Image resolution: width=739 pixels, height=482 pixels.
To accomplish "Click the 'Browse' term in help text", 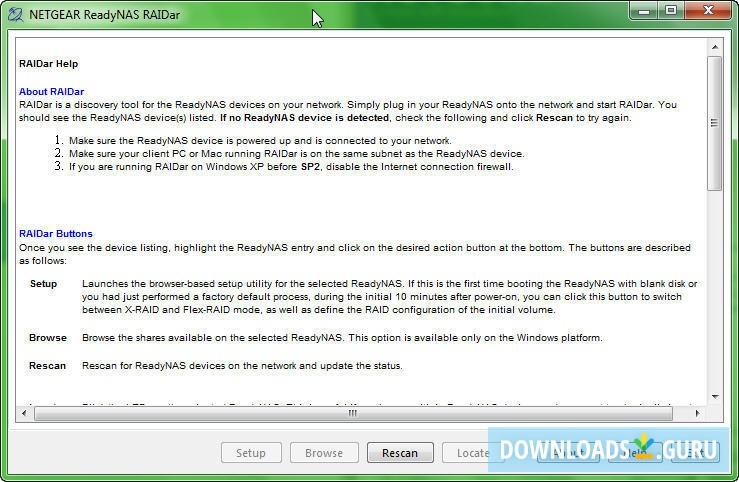I will 48,338.
